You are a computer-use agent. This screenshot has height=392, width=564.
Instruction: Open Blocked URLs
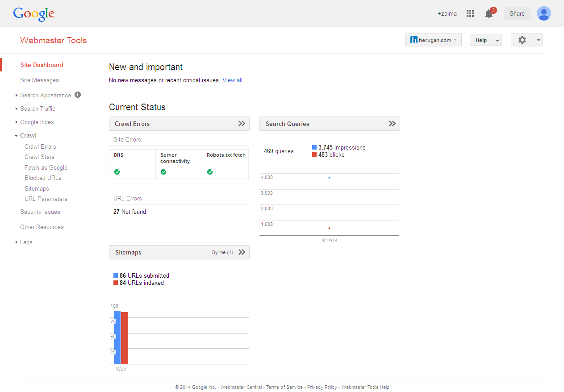pos(43,178)
